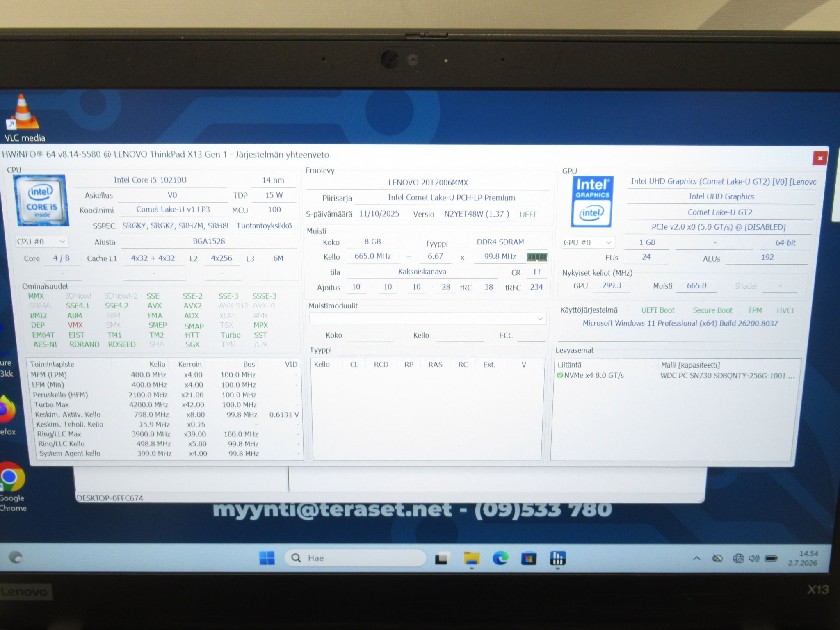
Task: Click the UEFI Boot indicator
Action: [657, 310]
